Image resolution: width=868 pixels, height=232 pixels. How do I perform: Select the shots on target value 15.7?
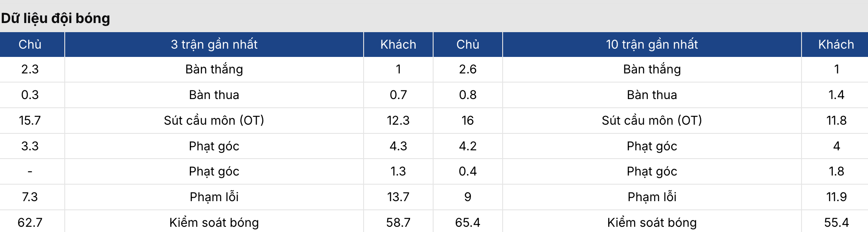point(30,120)
